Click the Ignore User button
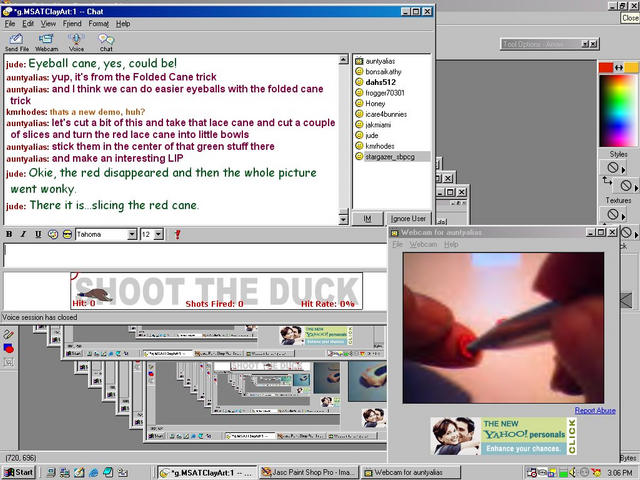This screenshot has width=640, height=480. coord(408,219)
